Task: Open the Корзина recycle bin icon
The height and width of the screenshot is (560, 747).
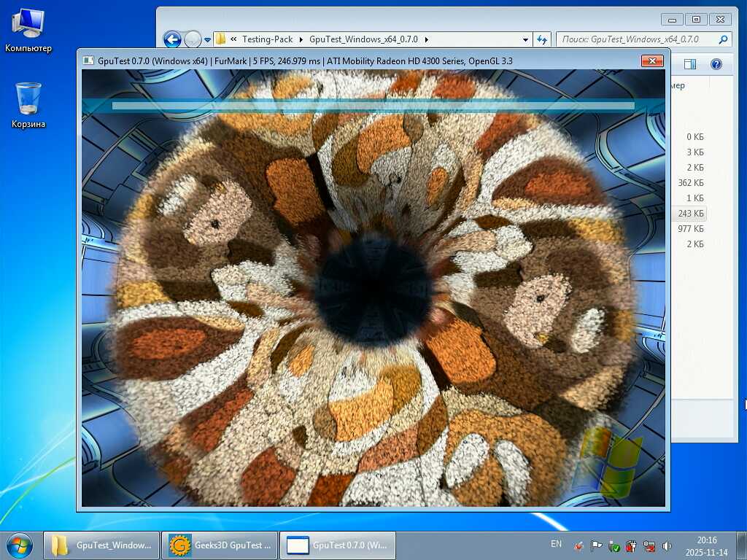Action: (28, 106)
